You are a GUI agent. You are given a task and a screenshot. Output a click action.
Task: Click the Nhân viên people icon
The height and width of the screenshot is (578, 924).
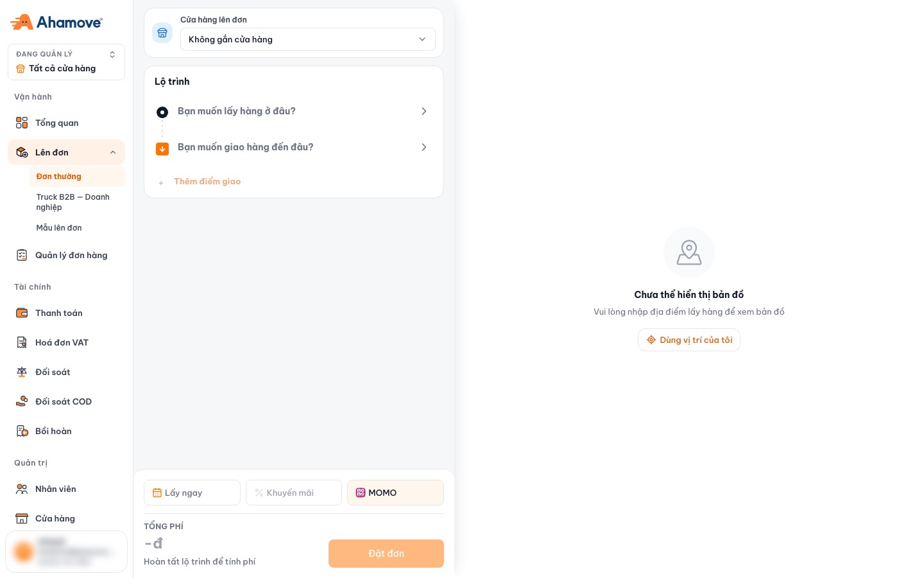coord(22,489)
